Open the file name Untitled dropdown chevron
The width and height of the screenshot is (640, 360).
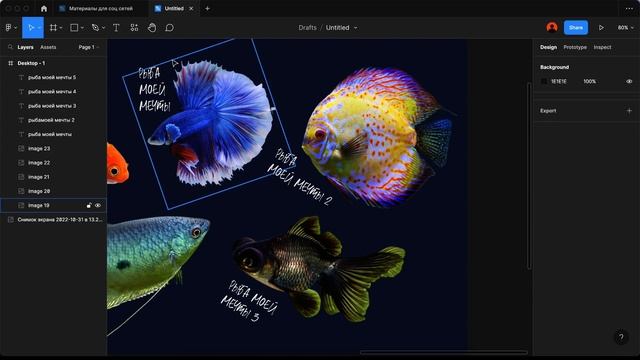(356, 28)
